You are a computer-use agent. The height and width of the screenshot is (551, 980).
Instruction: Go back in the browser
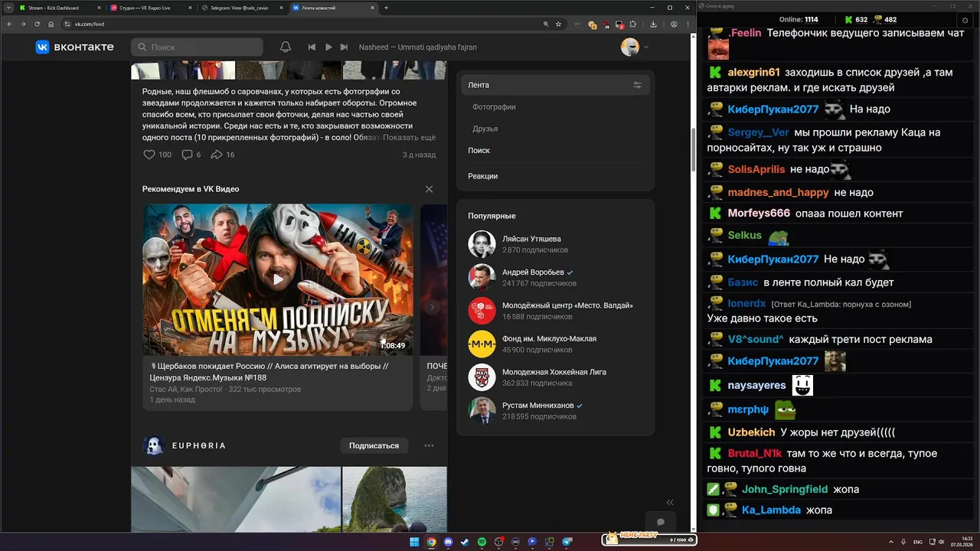click(8, 24)
